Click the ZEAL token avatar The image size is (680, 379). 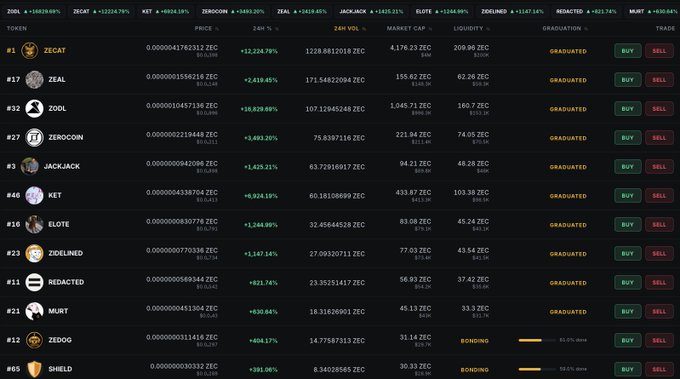34,80
